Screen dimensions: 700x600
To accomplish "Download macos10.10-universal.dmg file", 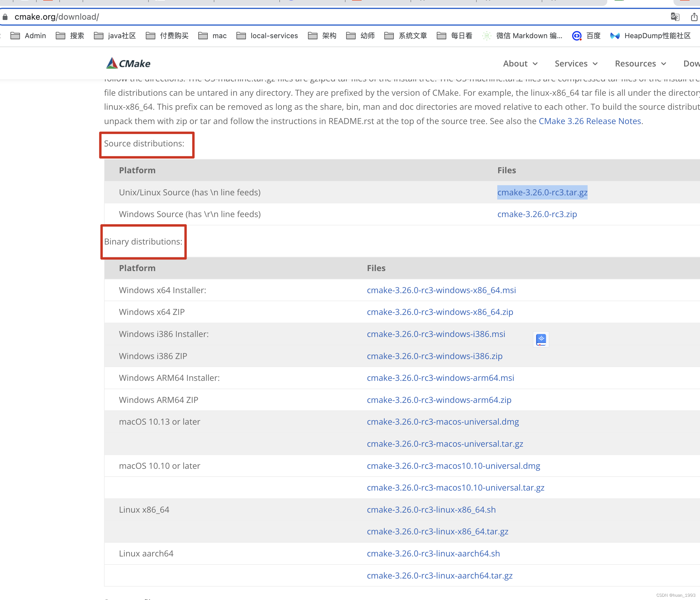I will pyautogui.click(x=453, y=466).
